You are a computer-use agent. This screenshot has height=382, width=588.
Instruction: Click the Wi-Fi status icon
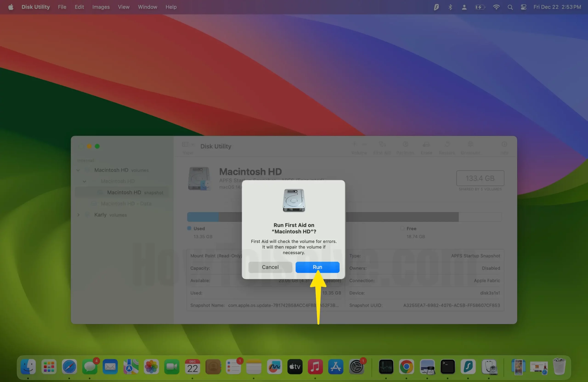click(496, 7)
